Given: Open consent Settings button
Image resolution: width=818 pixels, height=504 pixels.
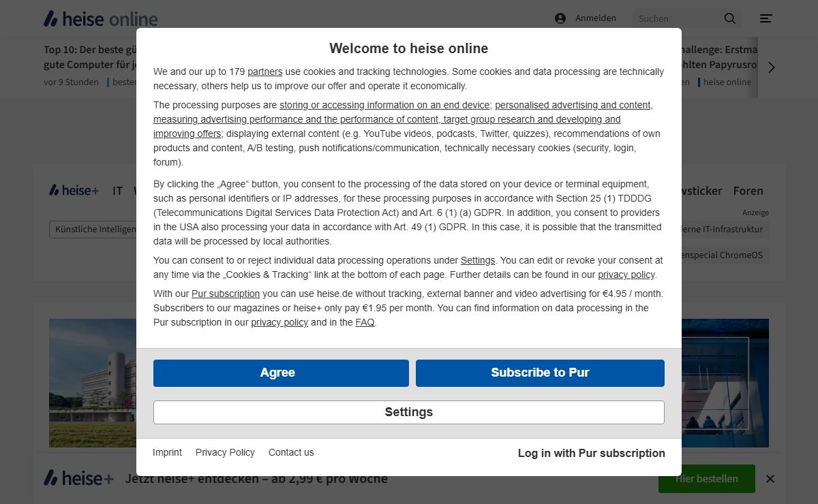Looking at the screenshot, I should 409,412.
